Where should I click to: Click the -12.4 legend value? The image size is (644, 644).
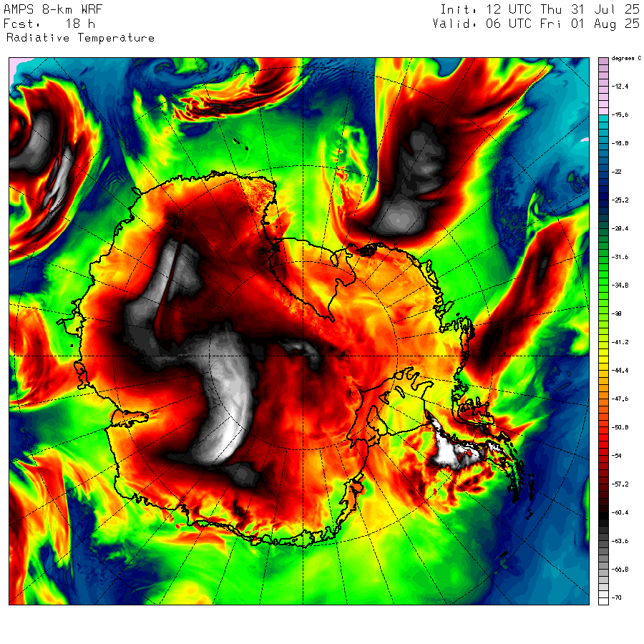(x=620, y=87)
